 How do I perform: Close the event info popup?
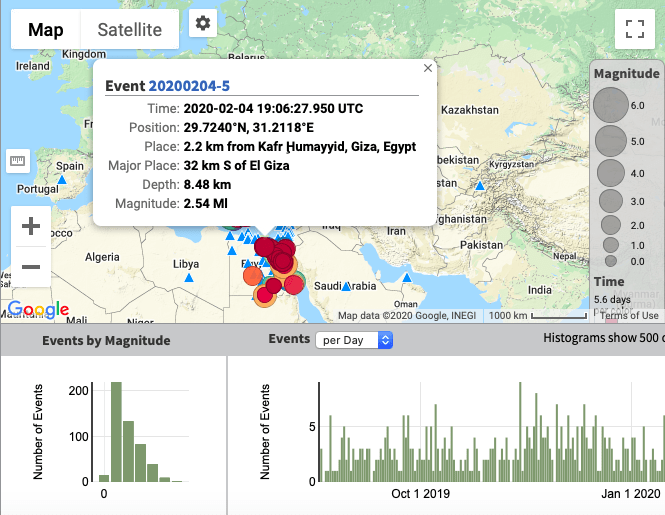click(428, 68)
